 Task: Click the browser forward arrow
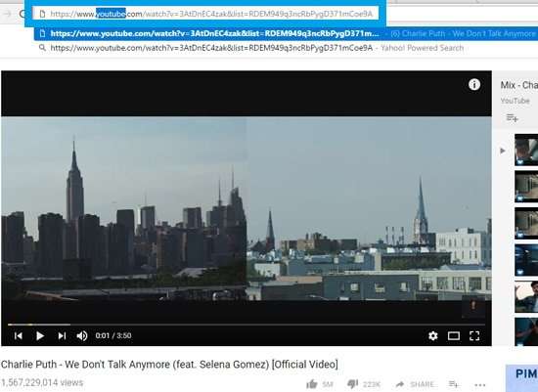coord(7,14)
